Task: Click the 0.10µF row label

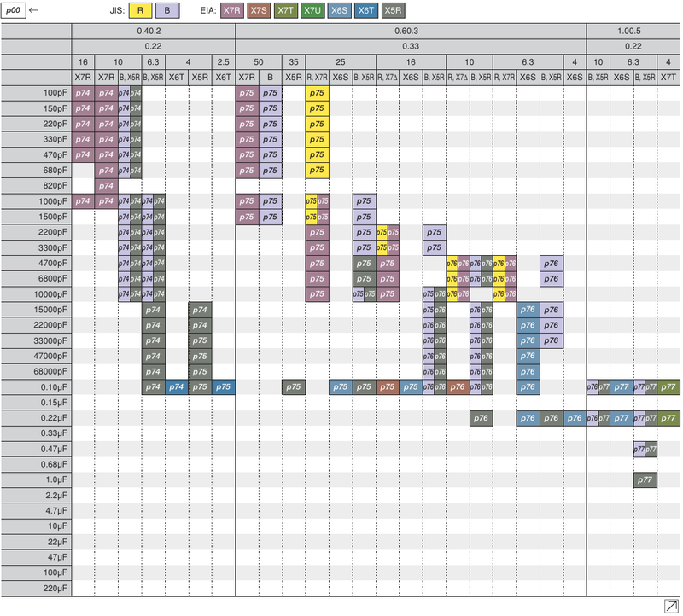Action: click(36, 387)
